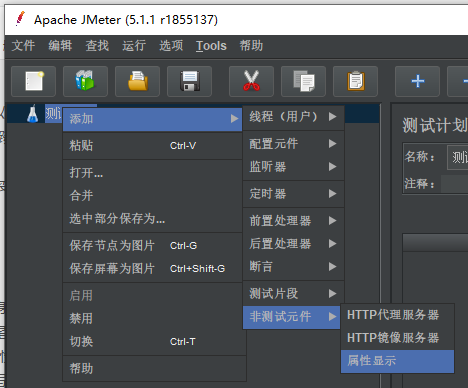Open the Templates toolbar icon

click(x=85, y=81)
